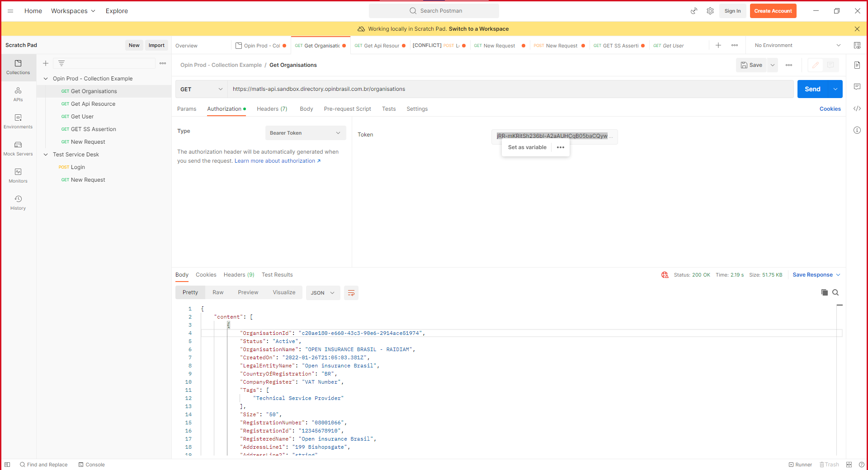Open the Console in status bar
This screenshot has height=470, width=868.
[91, 465]
